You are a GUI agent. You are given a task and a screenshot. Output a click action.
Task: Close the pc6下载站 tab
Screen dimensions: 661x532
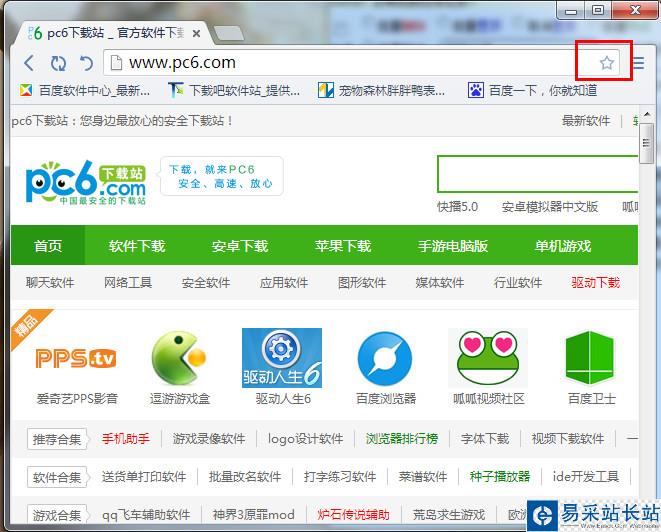point(196,33)
